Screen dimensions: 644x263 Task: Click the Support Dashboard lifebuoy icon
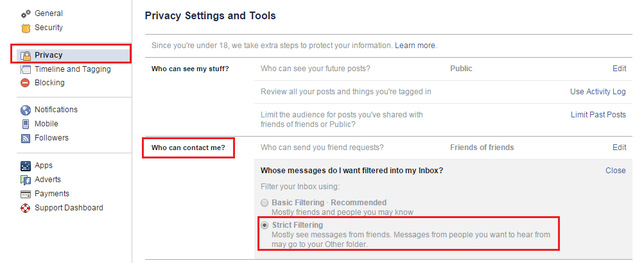coord(26,208)
